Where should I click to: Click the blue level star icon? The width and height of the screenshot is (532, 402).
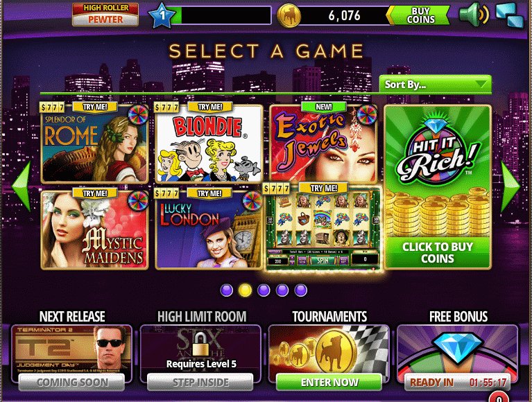pos(162,15)
